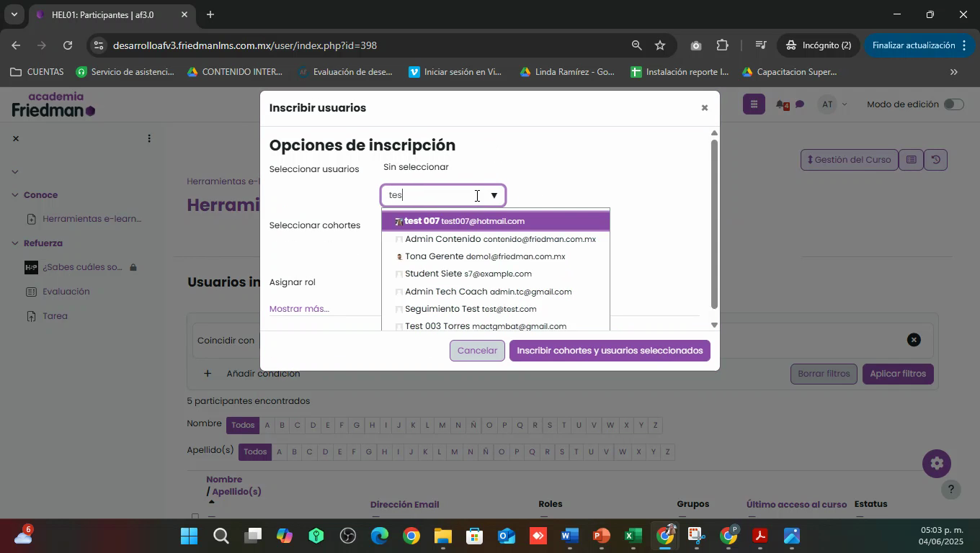Select 'Seguimiento Test' suggestion
Screen dimensions: 980x553
[x=496, y=309]
